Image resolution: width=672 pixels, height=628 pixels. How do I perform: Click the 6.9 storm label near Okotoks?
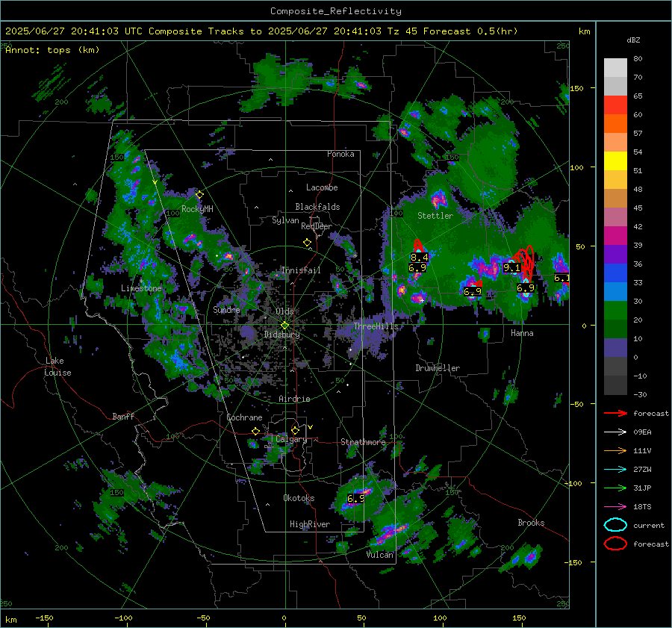click(355, 499)
